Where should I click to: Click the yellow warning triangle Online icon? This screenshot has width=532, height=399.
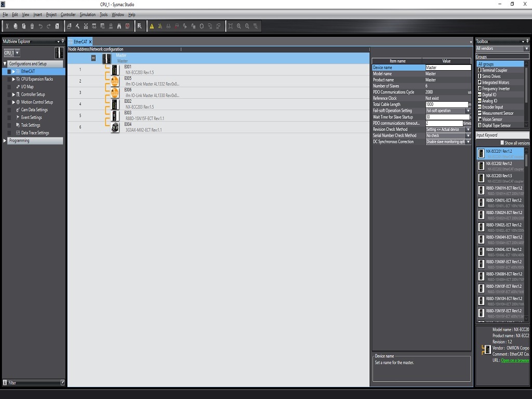tap(152, 26)
